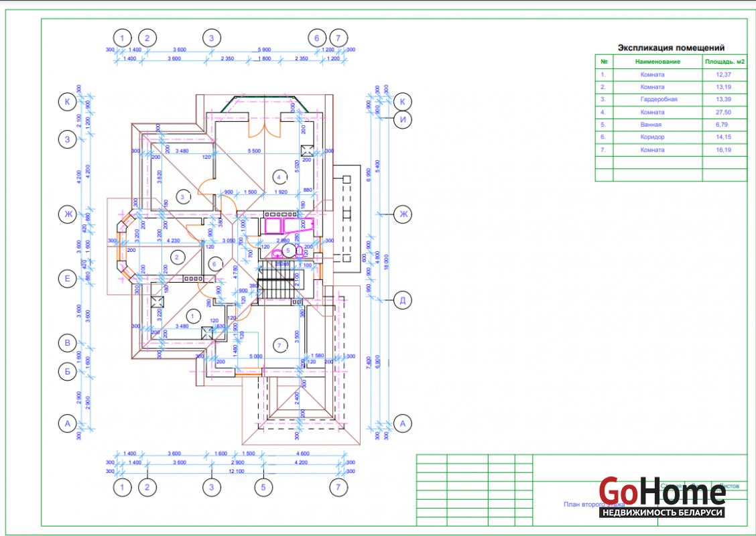This screenshot has height=536, width=756.
Task: Click the circled axis marker З
Action: coord(67,139)
